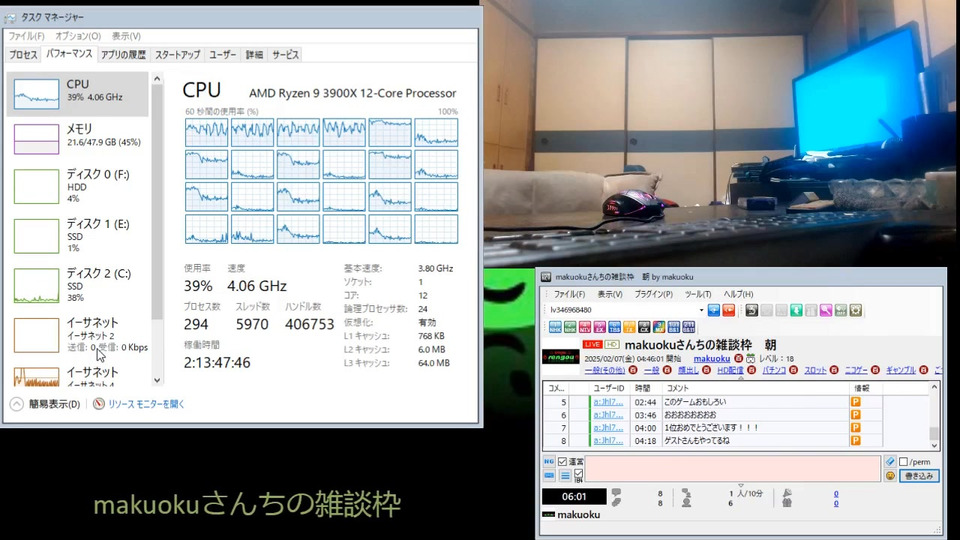
Task: Toggle the small checkbox below 運営
Action: [579, 474]
